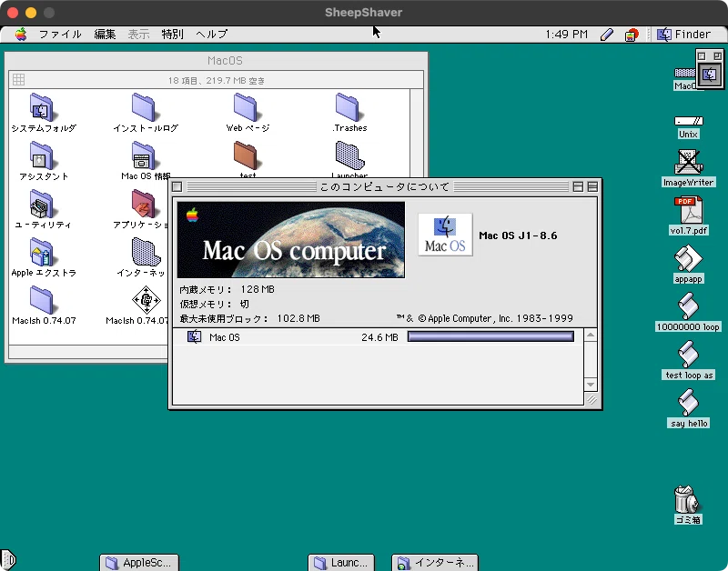Collapse the このコンピュータについて window with windowshade box
The image size is (728, 571).
click(x=592, y=186)
